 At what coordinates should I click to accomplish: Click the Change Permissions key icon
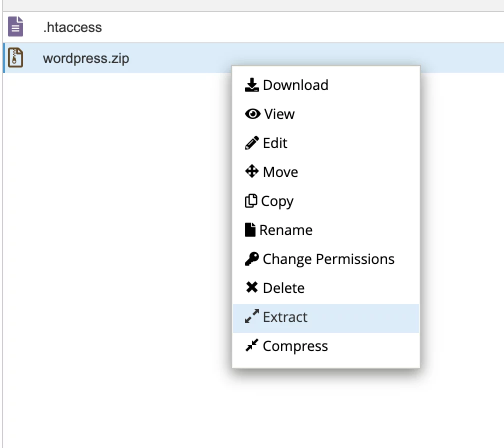coord(251,258)
